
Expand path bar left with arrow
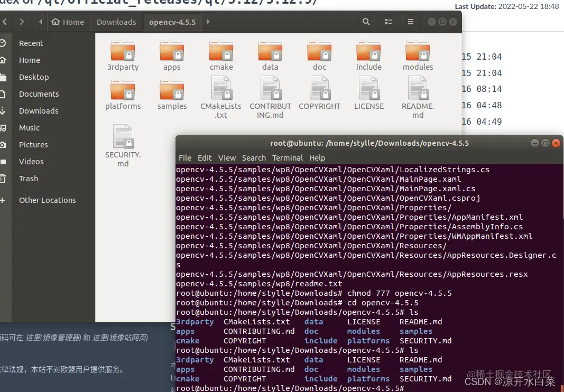point(41,22)
